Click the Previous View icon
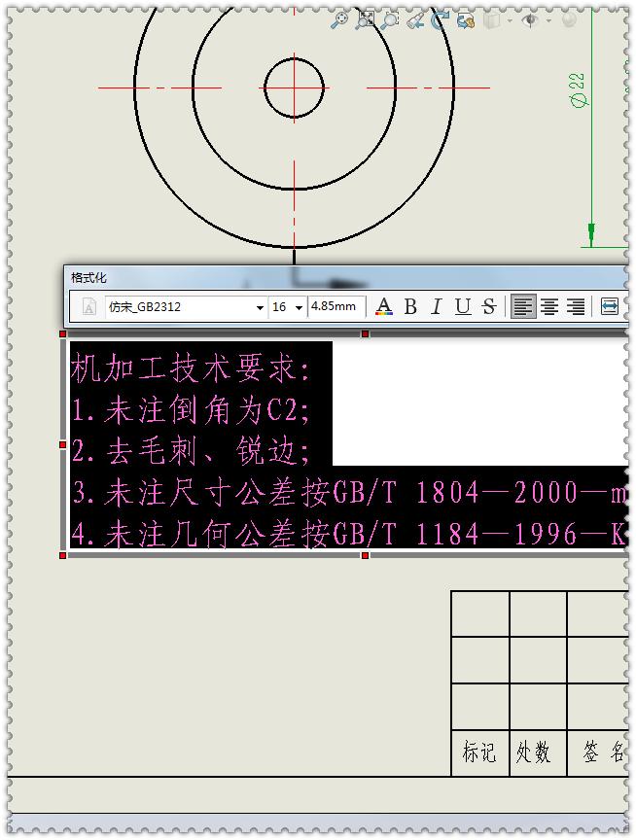Screen dimensions: 636x840 coord(416,20)
